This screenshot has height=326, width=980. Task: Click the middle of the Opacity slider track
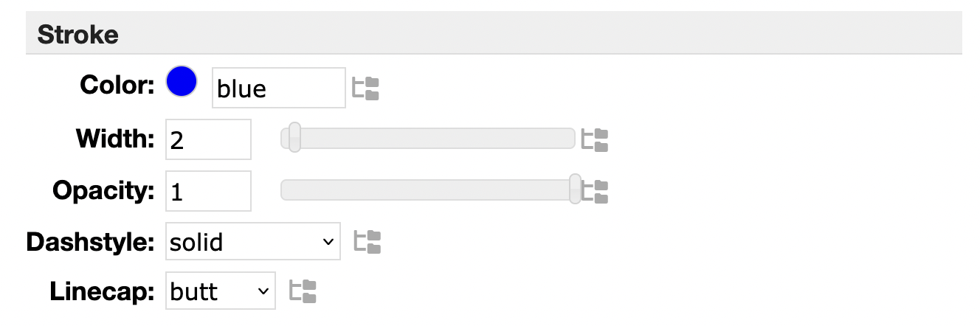click(x=428, y=190)
